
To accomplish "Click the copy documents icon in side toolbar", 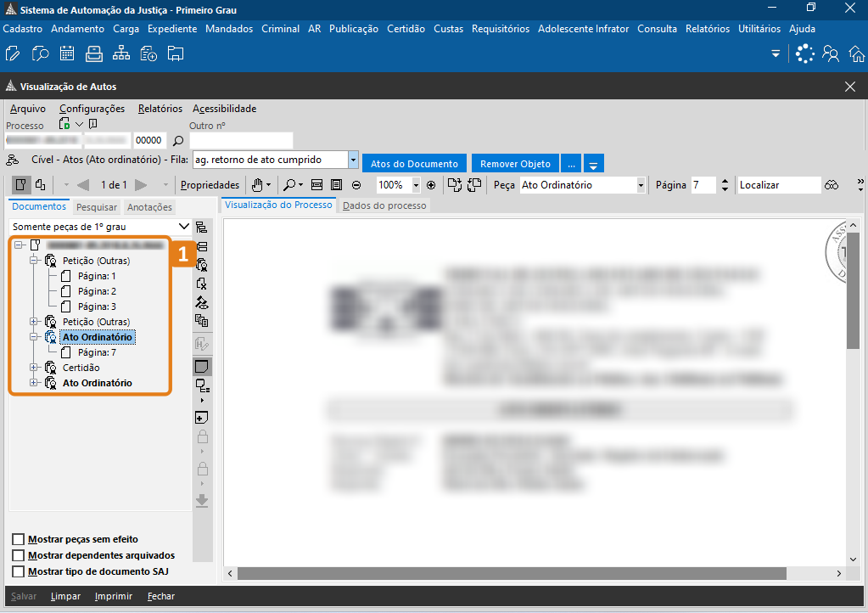I will coord(201,321).
